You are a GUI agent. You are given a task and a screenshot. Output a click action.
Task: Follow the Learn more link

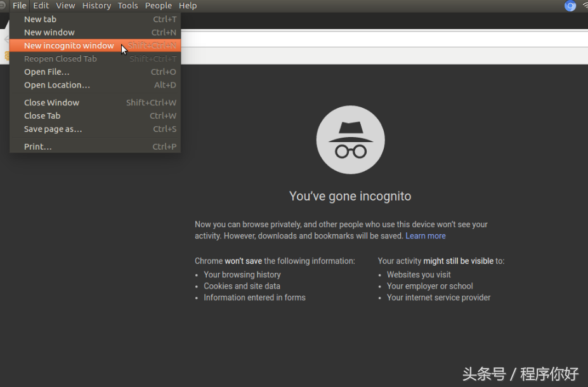(x=425, y=236)
